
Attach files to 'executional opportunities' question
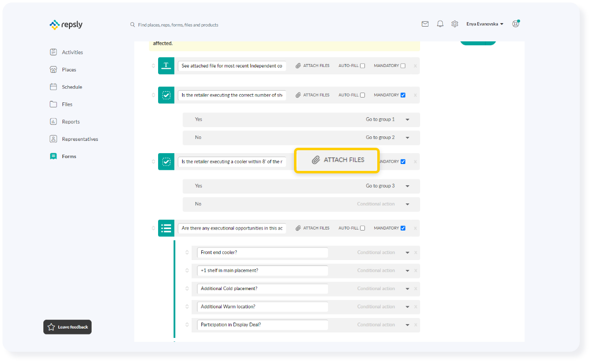pyautogui.click(x=313, y=228)
